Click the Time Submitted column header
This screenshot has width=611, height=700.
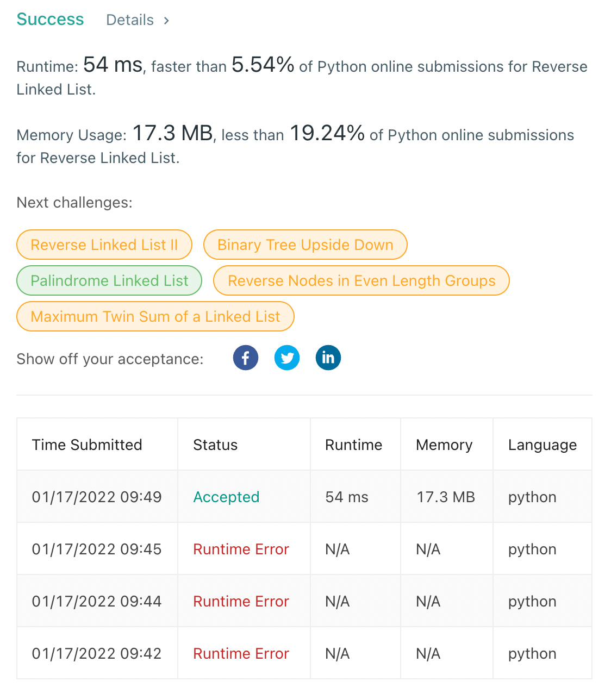(x=87, y=445)
